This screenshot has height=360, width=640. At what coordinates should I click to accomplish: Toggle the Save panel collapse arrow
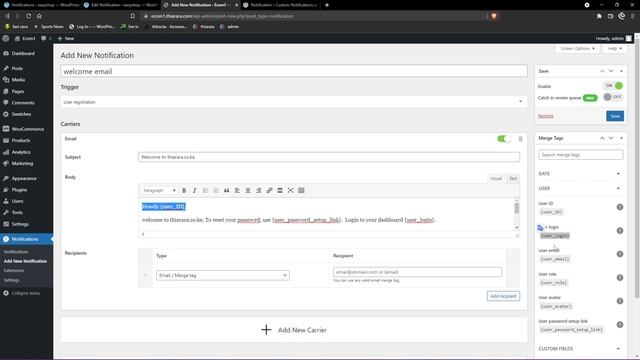point(621,71)
